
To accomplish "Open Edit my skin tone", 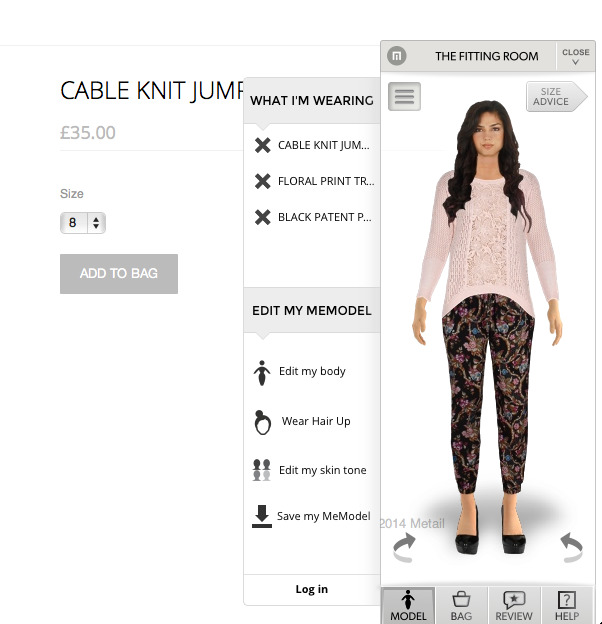I will point(310,470).
